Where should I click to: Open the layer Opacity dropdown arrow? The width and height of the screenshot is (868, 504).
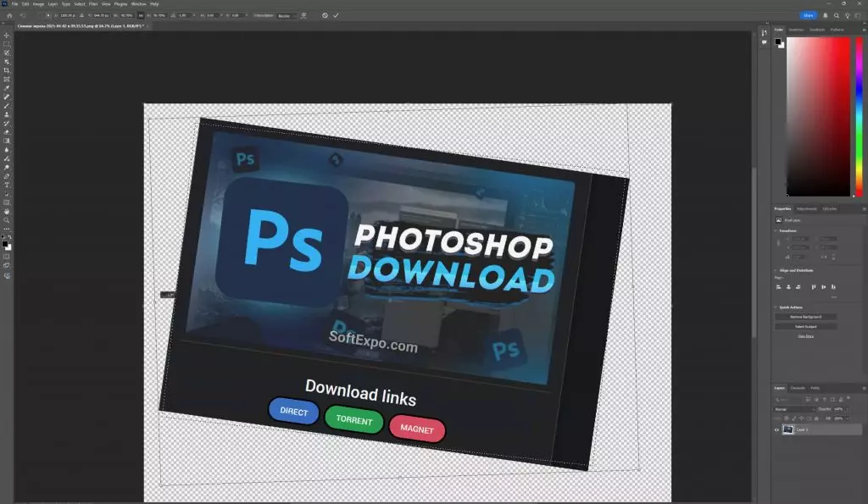click(x=845, y=409)
